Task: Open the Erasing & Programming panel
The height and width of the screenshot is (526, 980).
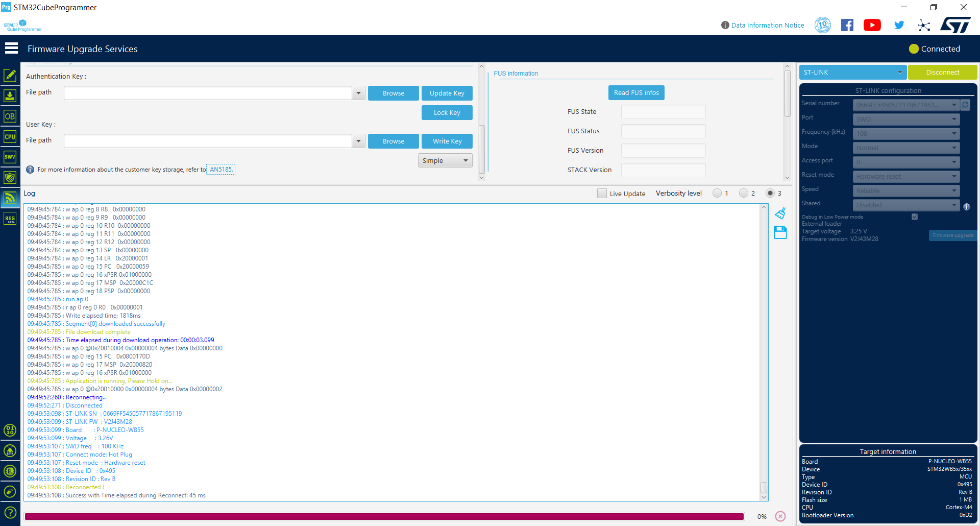Action: (x=10, y=95)
